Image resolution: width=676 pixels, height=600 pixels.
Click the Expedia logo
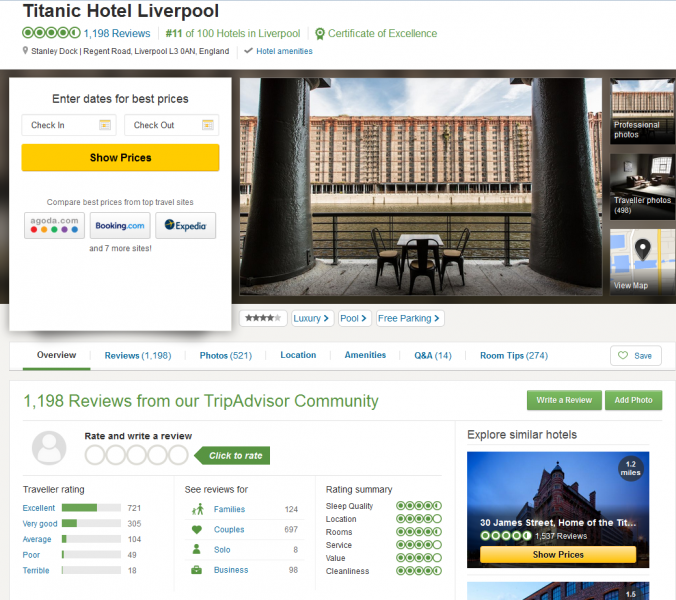(x=185, y=225)
